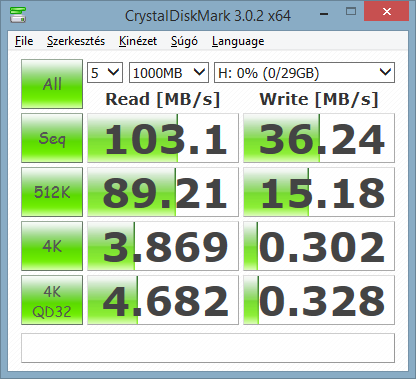Expand the test size dropdown showing 1000MB
The image size is (416, 379).
tap(169, 72)
